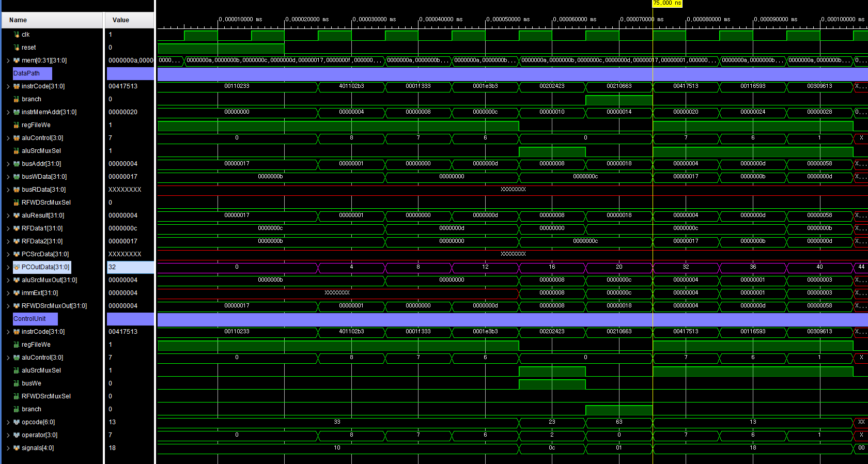This screenshot has width=868, height=464.
Task: Click the opcode bus icon
Action: [x=17, y=422]
